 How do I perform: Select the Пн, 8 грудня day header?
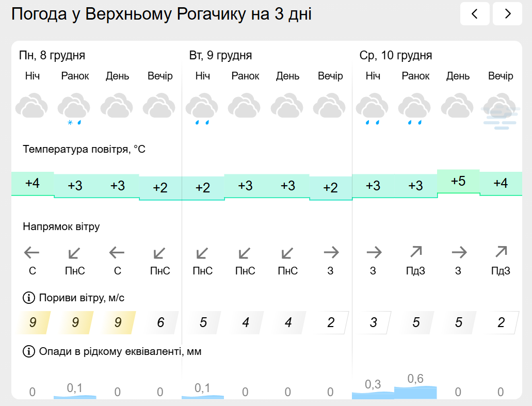pos(52,56)
